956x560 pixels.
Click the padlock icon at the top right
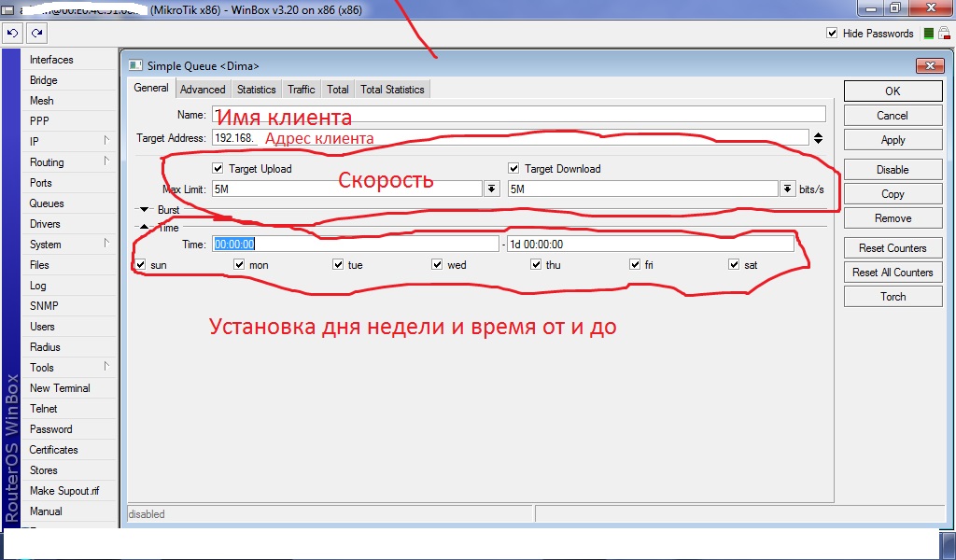944,34
